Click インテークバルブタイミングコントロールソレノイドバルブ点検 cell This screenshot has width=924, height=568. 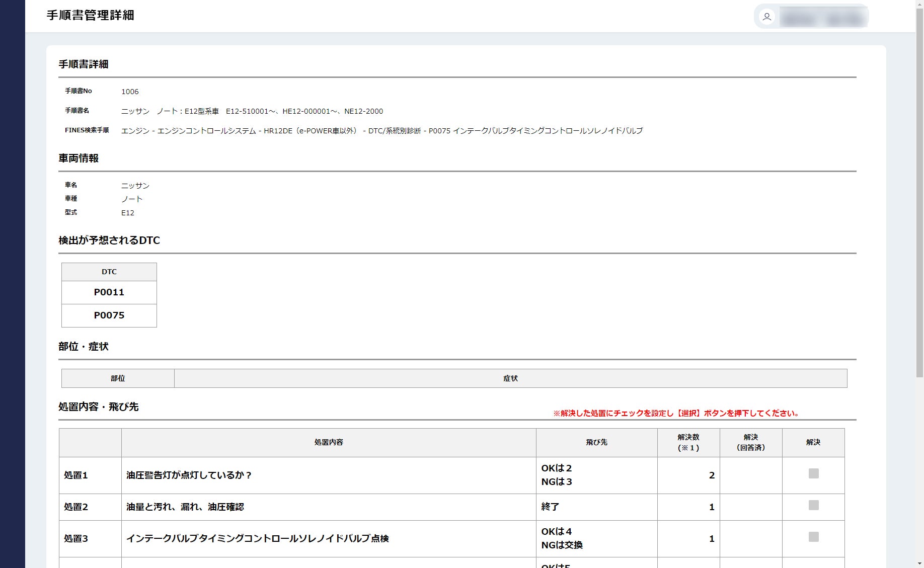tap(329, 539)
